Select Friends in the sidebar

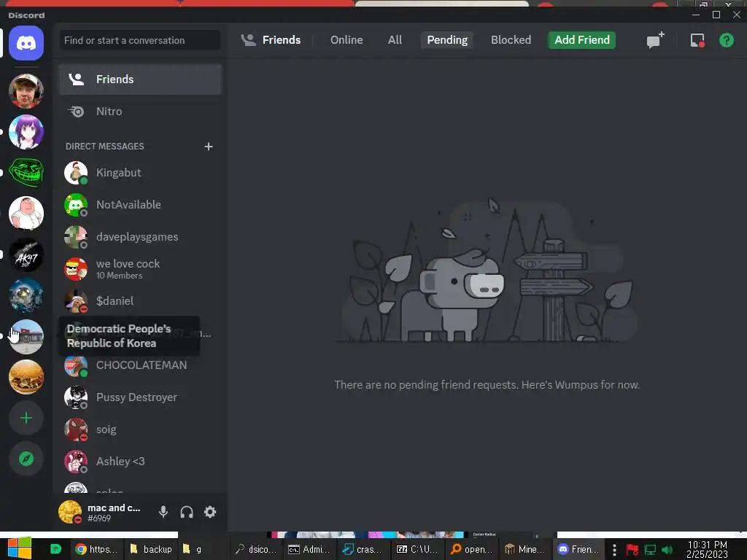pos(140,79)
